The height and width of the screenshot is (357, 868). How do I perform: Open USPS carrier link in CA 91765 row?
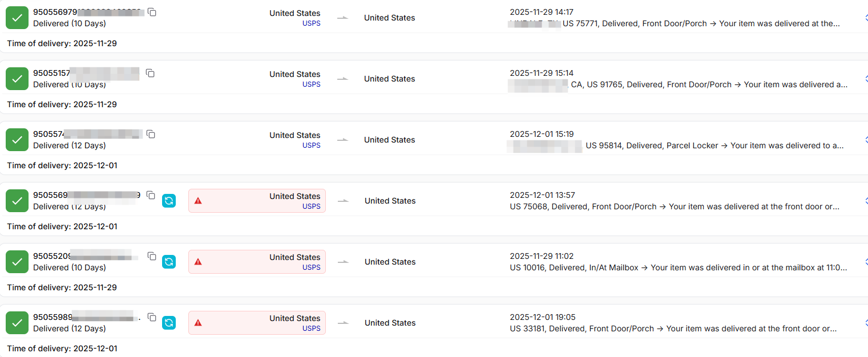(311, 84)
